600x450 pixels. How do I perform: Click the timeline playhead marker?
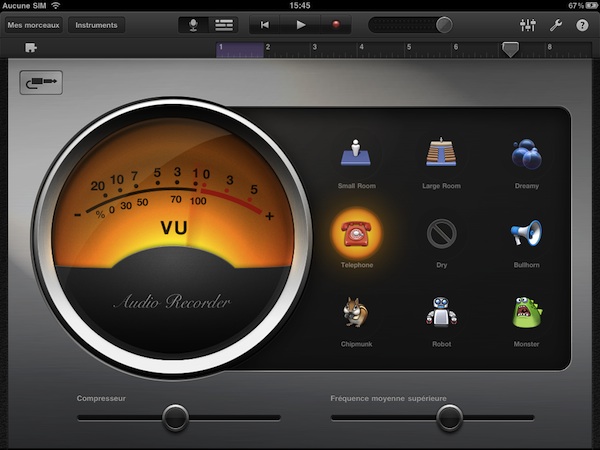[x=510, y=49]
